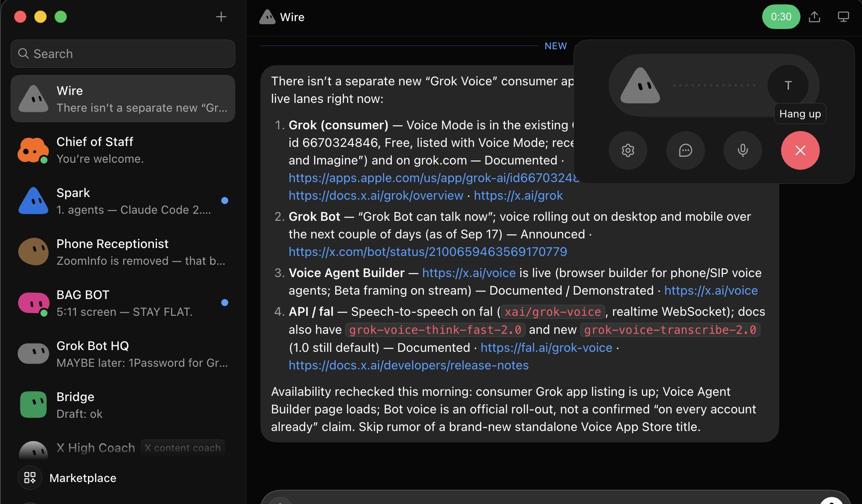Click the xai/grok-voice code snippet
862x504 pixels.
[x=553, y=312]
